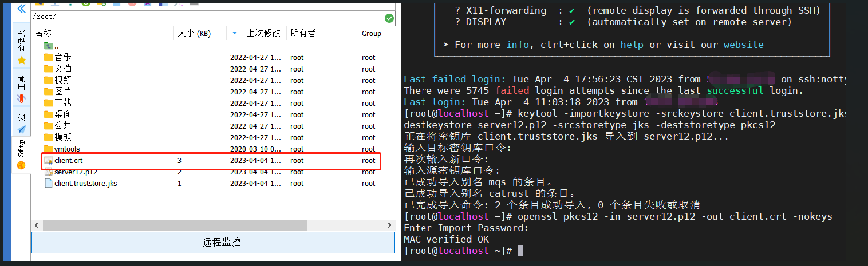
Task: Click the owner root in the 音乐 row
Action: pyautogui.click(x=297, y=58)
